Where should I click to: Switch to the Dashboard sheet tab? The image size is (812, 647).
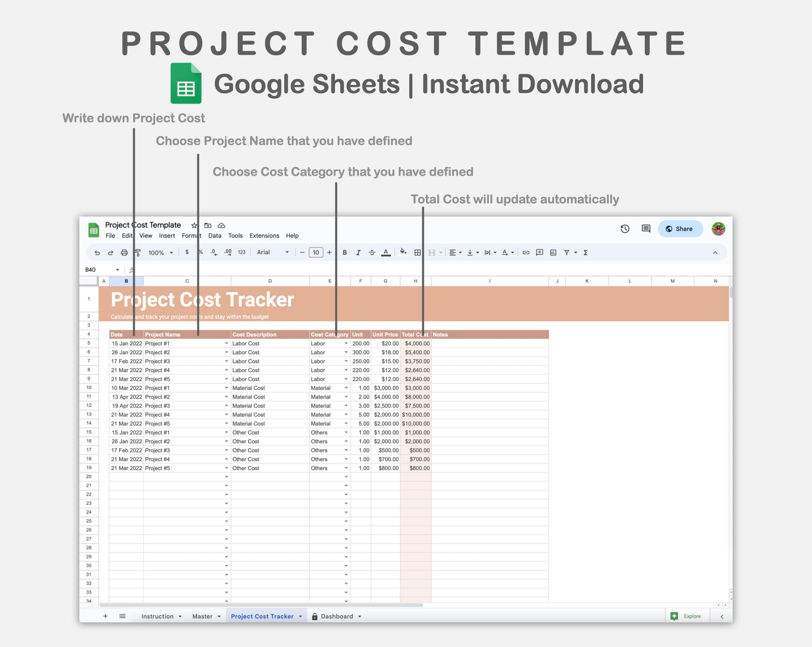(x=336, y=617)
